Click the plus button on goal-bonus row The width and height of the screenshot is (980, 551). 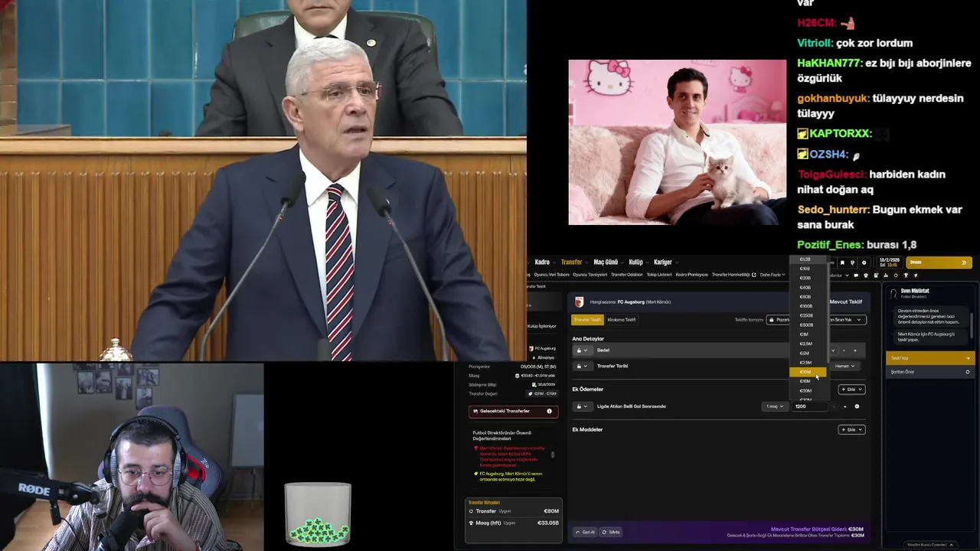(x=844, y=406)
